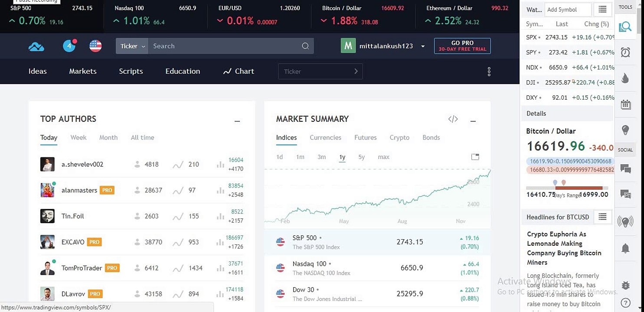Click the search magnifier icon
Screen dimensions: 644x312
click(305, 46)
